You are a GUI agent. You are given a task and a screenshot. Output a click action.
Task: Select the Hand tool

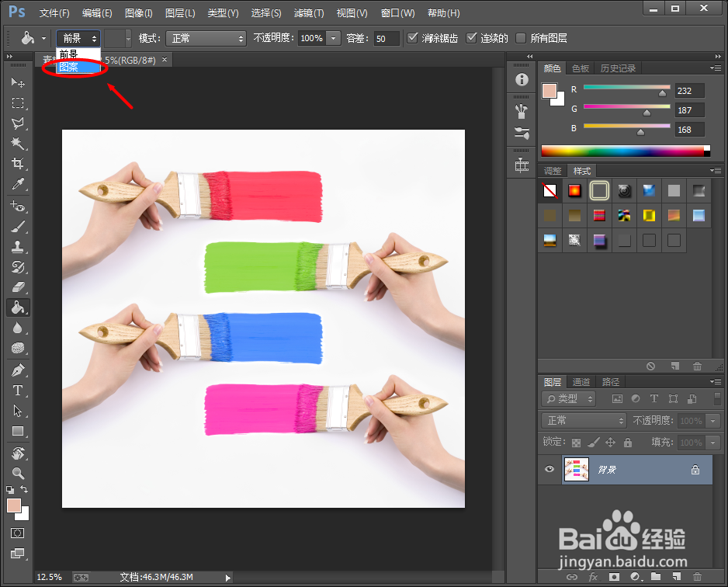18,453
